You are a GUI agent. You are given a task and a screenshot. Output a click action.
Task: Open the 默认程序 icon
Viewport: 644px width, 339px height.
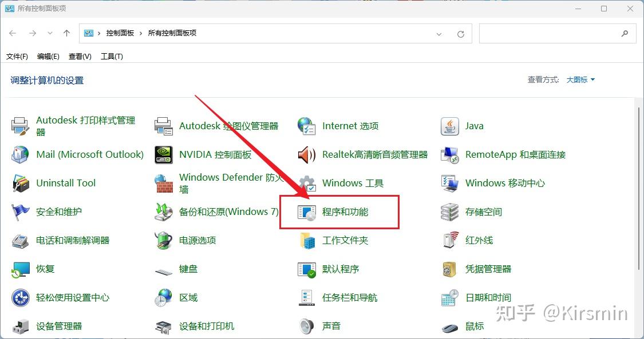pyautogui.click(x=306, y=269)
